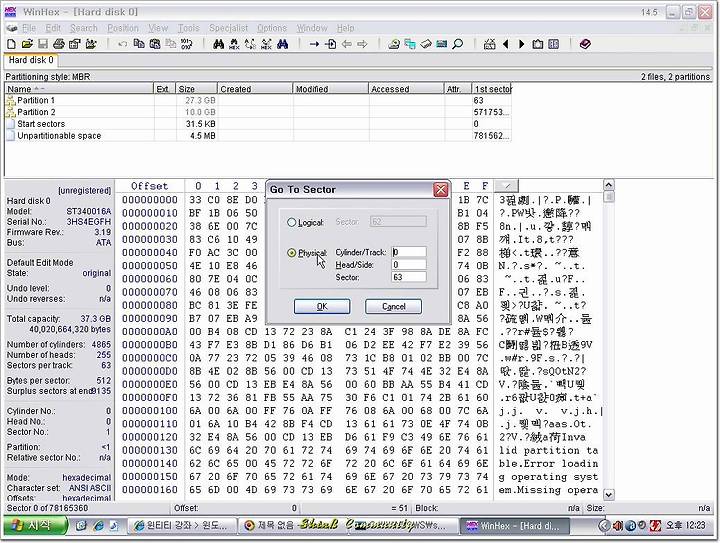Click the Windows Start button
Screen dimensions: 720x543
[35, 526]
